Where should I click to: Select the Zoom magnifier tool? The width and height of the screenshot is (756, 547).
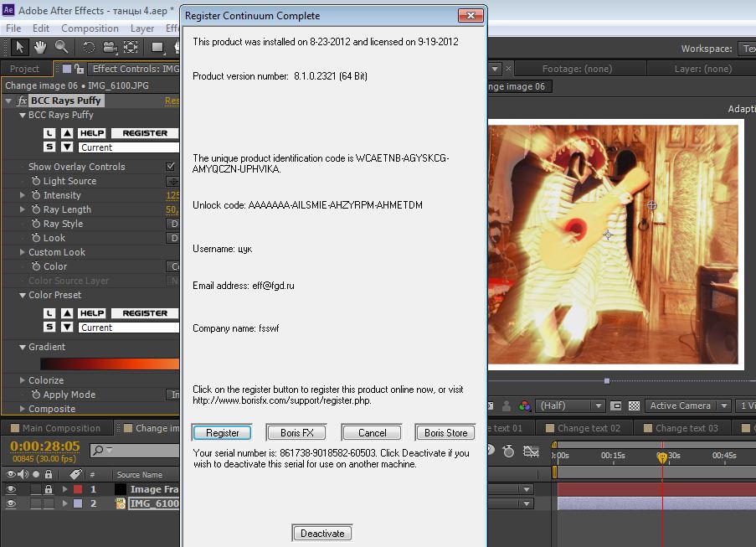[x=62, y=48]
